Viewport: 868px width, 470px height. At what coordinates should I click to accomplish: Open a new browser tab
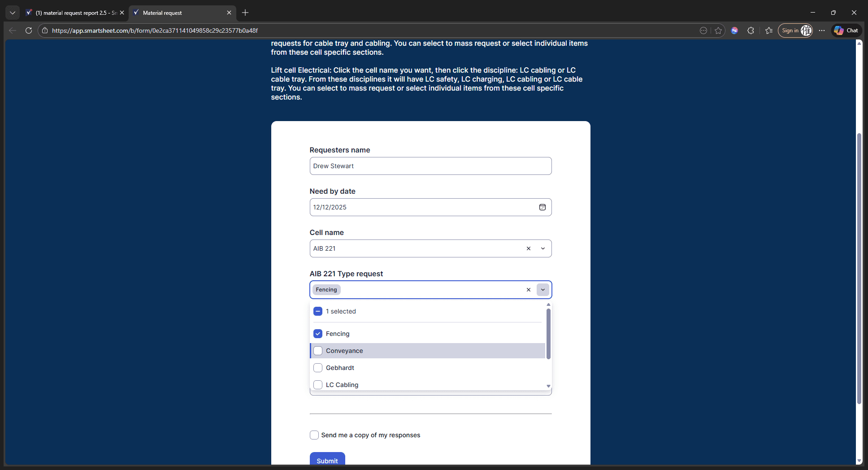coord(245,13)
